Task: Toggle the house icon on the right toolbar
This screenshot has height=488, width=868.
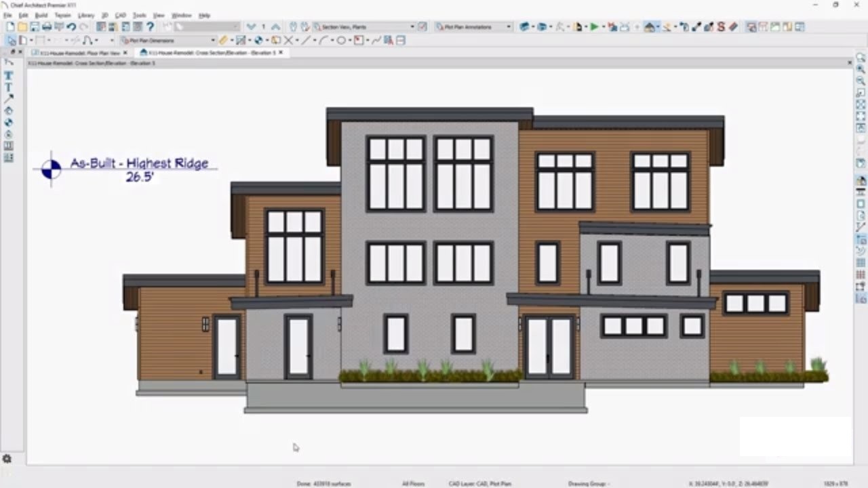Action: point(861,181)
